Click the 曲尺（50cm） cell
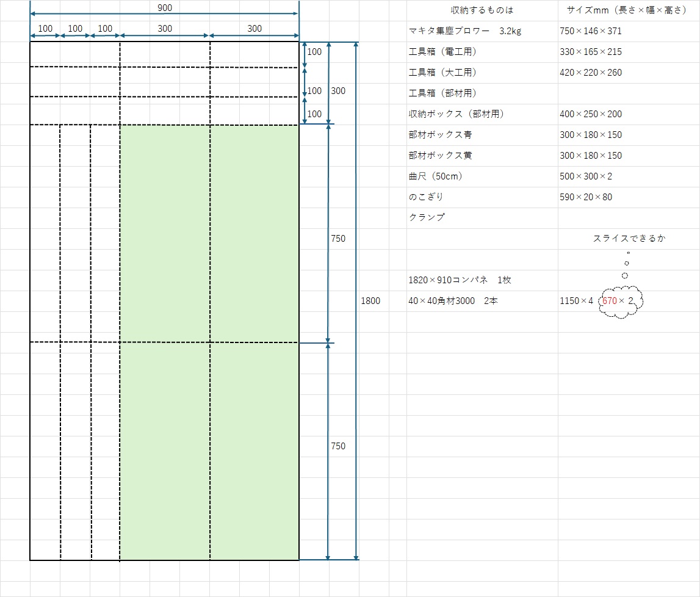Viewport: 700px width, 597px height. (x=436, y=176)
